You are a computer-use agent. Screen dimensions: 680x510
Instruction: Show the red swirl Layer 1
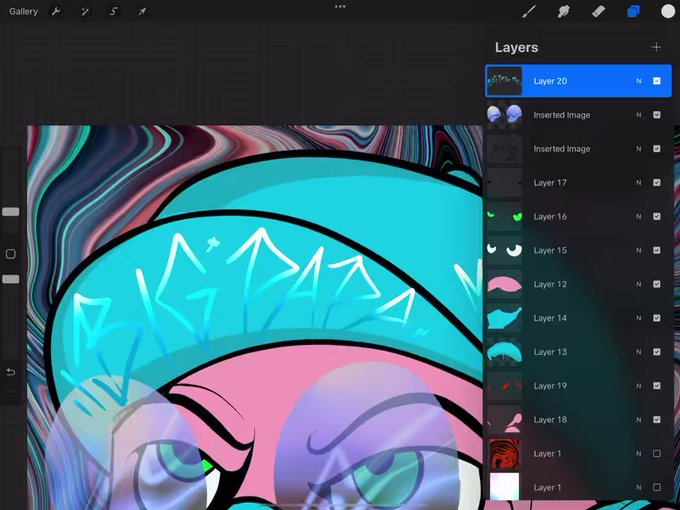tap(657, 453)
